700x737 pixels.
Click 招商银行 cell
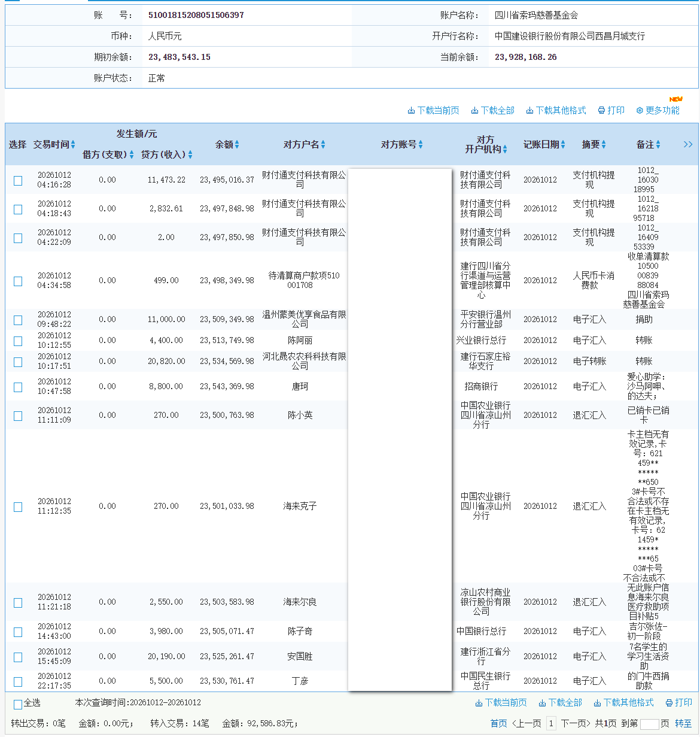click(x=481, y=386)
